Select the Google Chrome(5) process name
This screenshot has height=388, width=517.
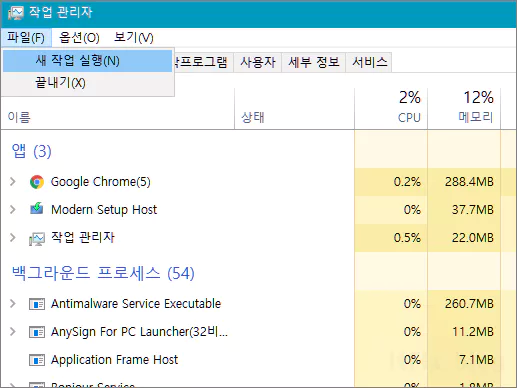(100, 182)
